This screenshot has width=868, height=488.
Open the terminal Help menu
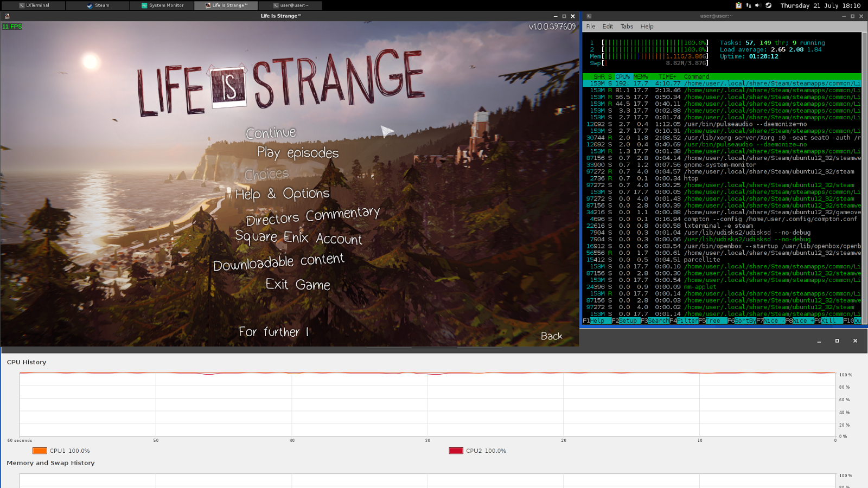[647, 27]
